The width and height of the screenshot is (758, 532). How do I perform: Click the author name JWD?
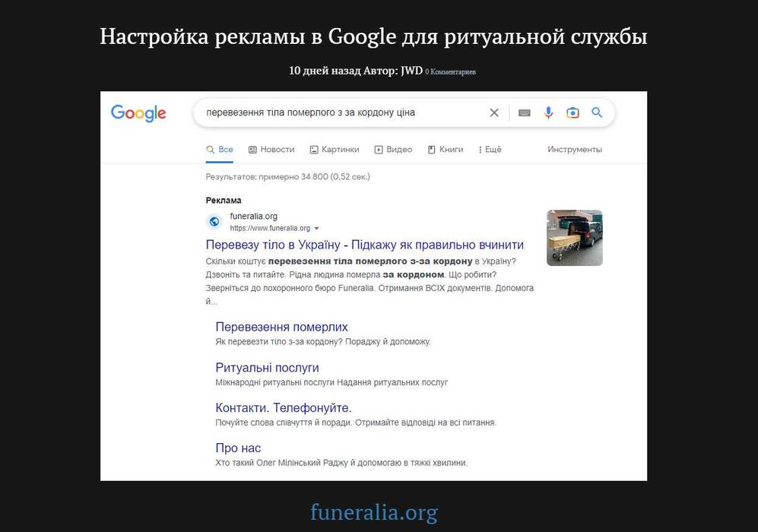click(411, 71)
